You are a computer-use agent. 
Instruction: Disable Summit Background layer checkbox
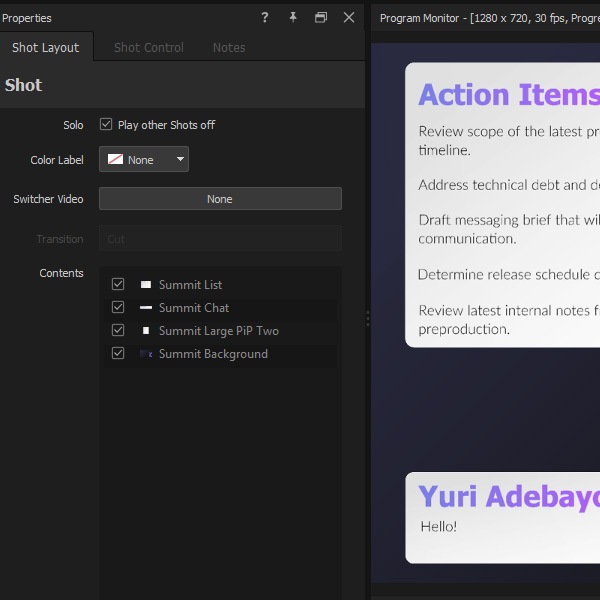[118, 353]
